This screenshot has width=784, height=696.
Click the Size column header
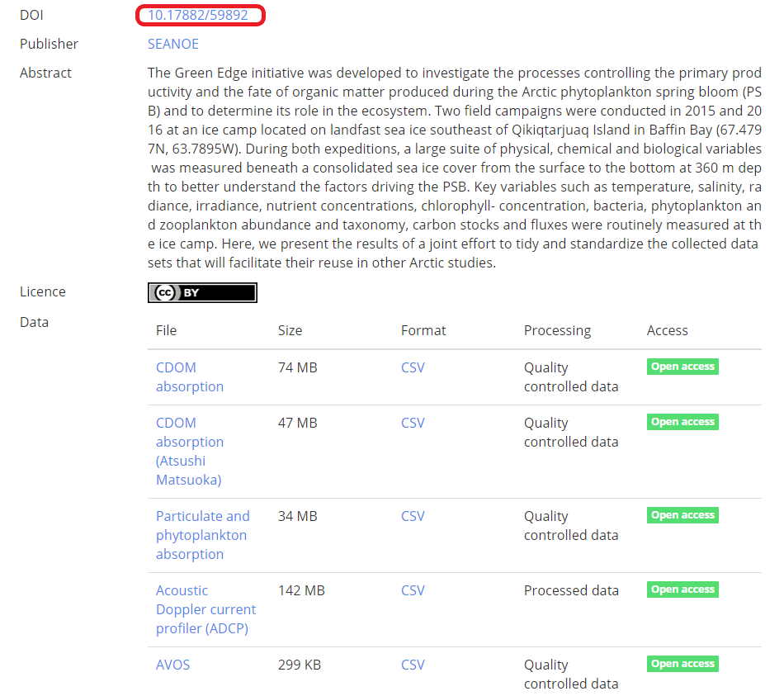tap(290, 330)
